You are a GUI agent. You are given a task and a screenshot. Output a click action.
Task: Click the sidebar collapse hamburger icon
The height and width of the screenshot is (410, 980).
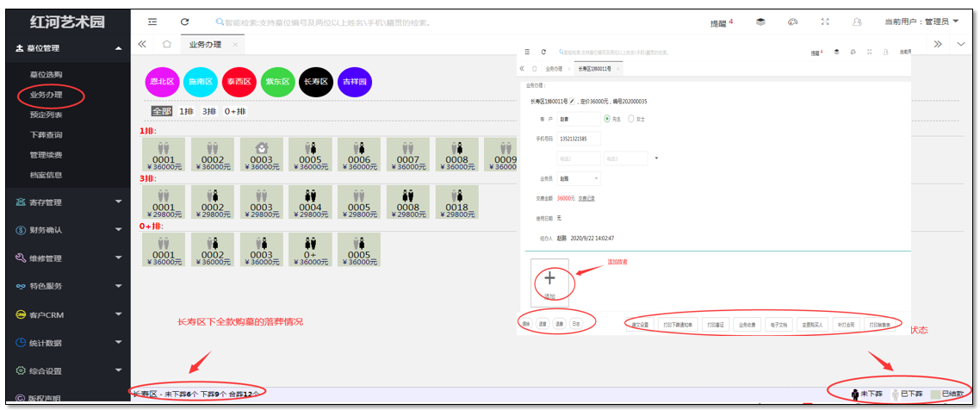click(x=152, y=22)
